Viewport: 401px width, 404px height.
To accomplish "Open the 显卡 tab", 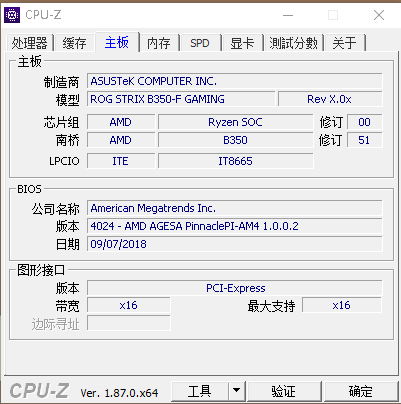I will 242,43.
